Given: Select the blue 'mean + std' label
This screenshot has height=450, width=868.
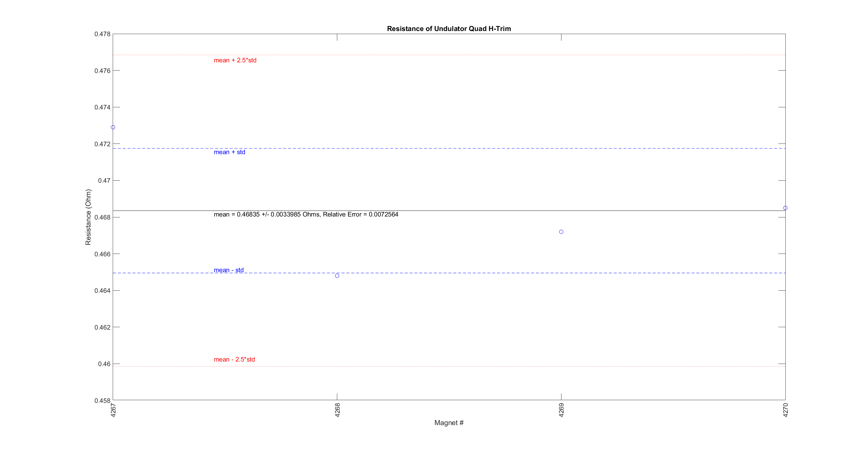Looking at the screenshot, I should (x=229, y=152).
